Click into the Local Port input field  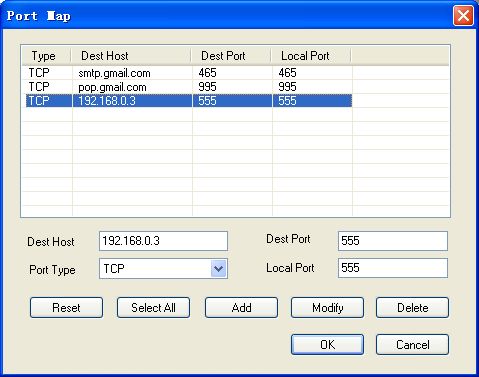393,268
